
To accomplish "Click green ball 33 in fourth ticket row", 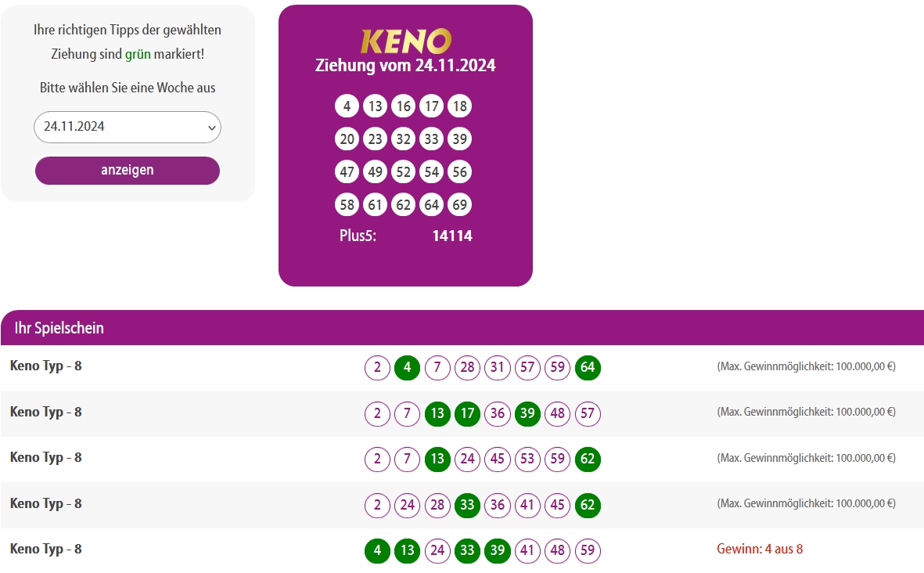I will pyautogui.click(x=467, y=505).
